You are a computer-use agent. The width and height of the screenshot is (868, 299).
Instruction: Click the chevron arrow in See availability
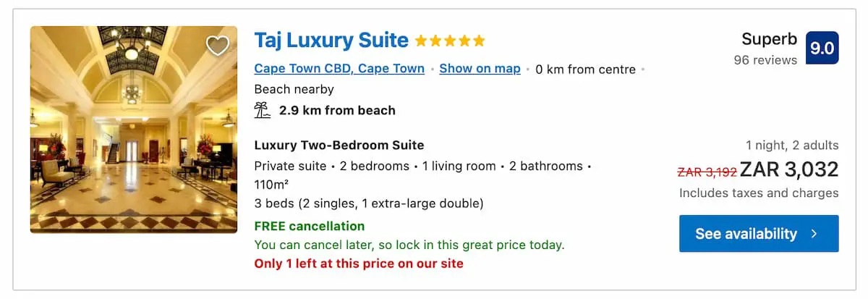point(814,234)
